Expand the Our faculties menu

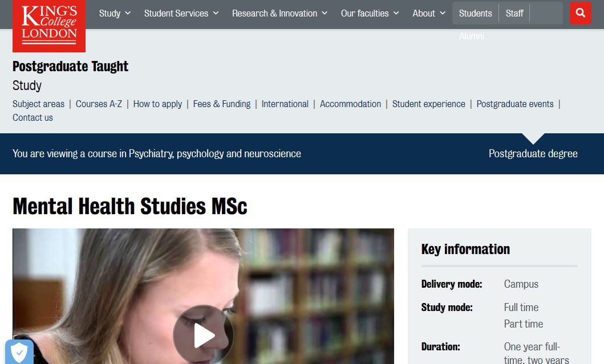point(370,13)
